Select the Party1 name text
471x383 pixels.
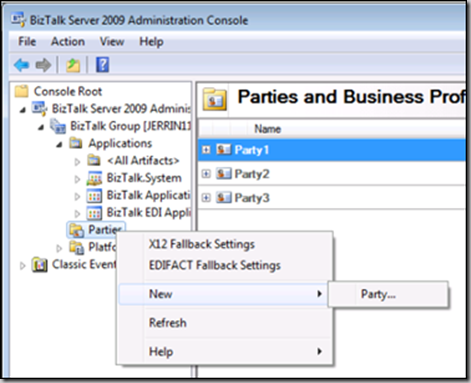point(252,150)
